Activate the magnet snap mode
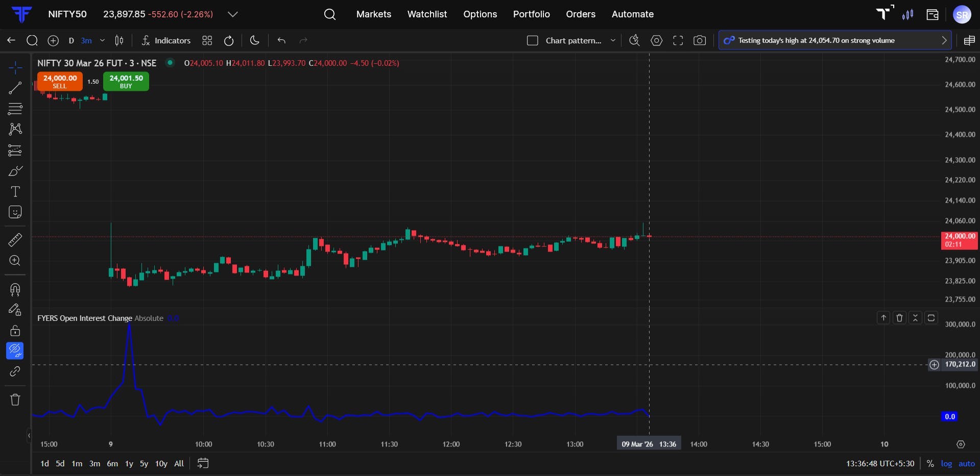 click(x=15, y=290)
